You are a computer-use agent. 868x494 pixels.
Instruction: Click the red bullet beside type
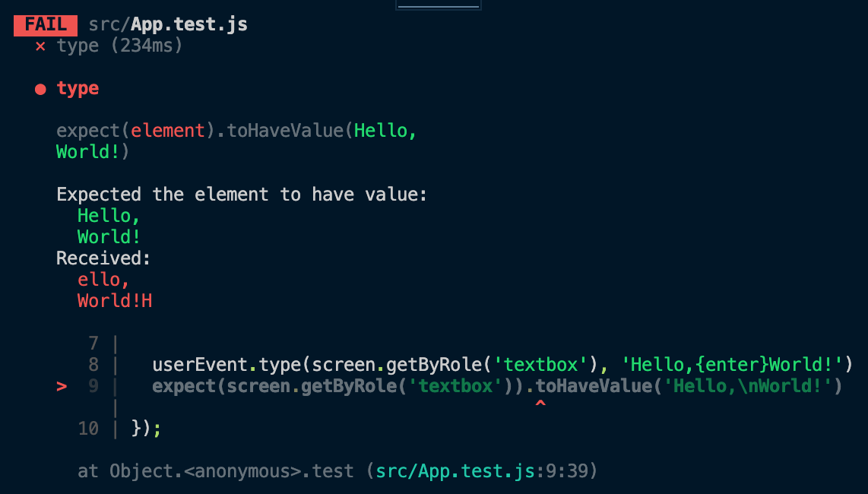(40, 89)
